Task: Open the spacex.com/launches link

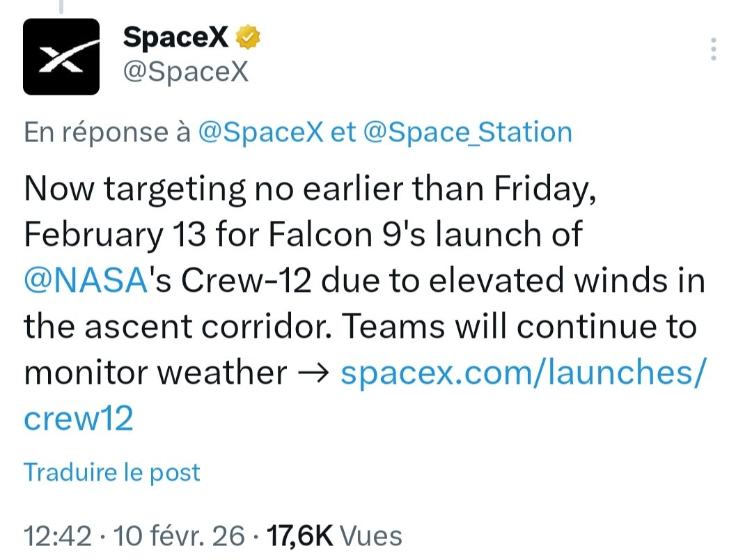Action: click(x=523, y=373)
